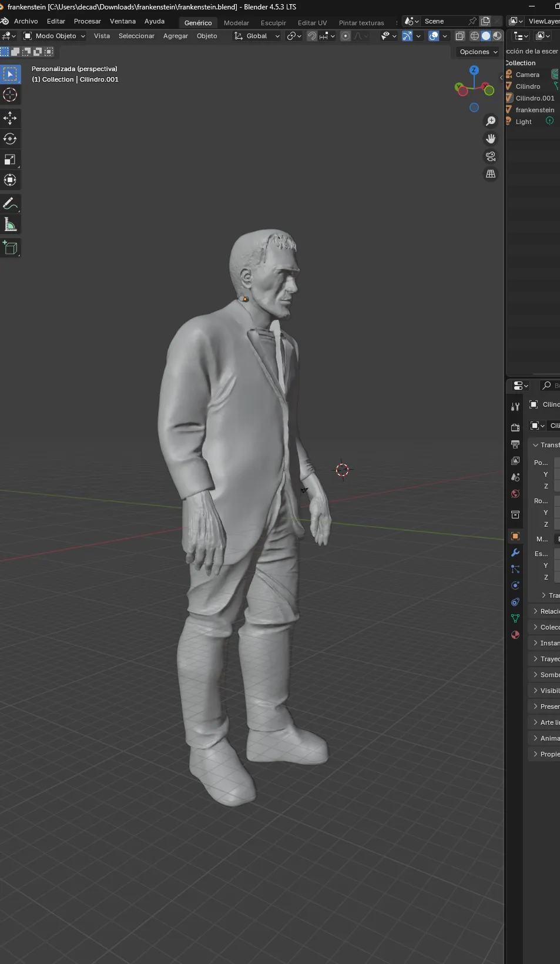Select the subtract selection mode icon
This screenshot has width=560, height=964.
pos(26,52)
